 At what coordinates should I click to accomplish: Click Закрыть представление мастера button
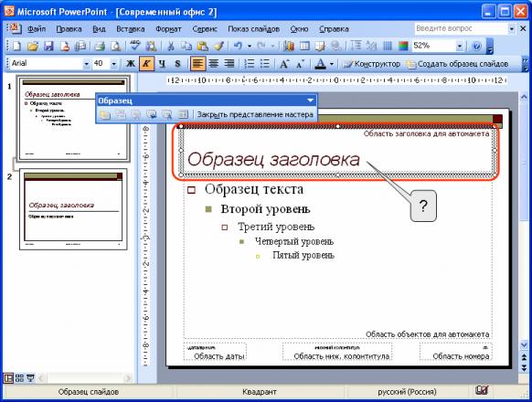pos(255,115)
